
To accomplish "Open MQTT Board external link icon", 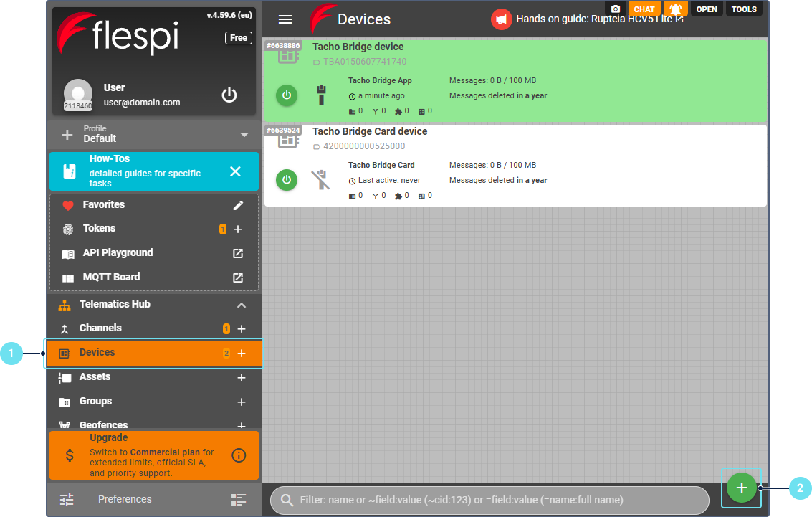I will (238, 278).
